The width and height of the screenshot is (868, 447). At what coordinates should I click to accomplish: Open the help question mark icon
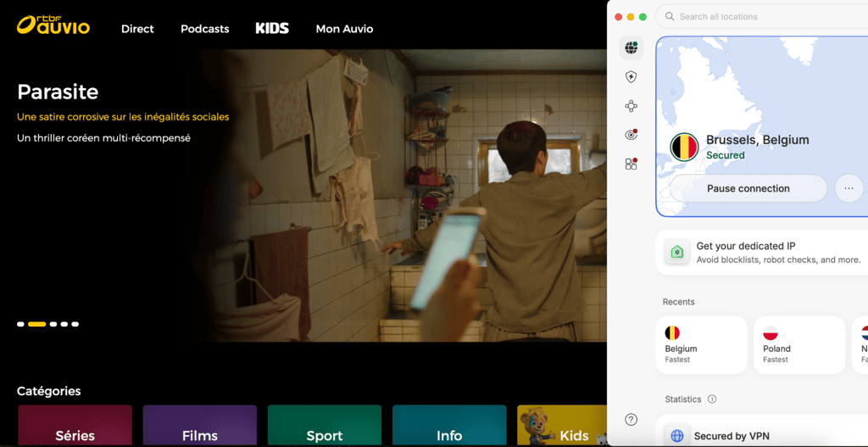pos(631,419)
